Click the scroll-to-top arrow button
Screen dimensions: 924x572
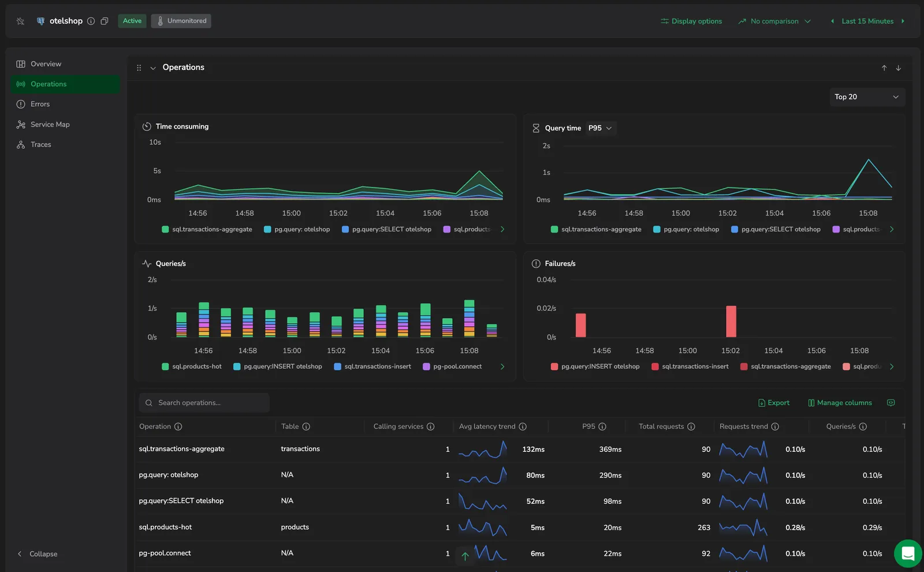click(465, 556)
